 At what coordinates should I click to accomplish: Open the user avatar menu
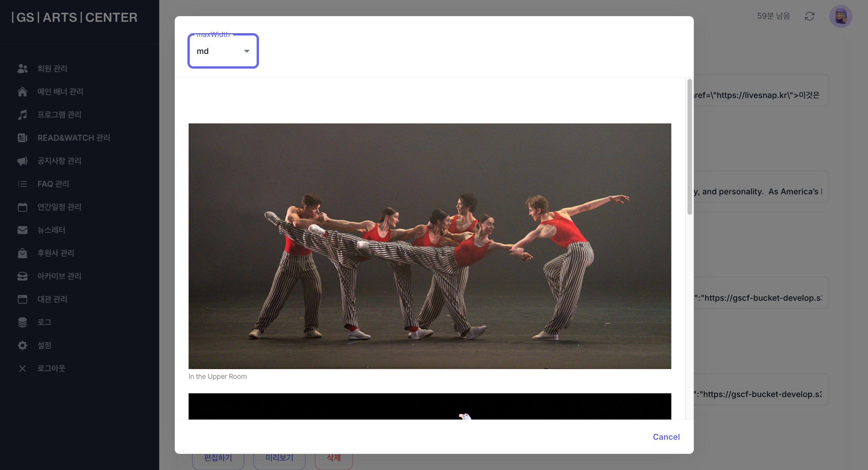[x=840, y=16]
